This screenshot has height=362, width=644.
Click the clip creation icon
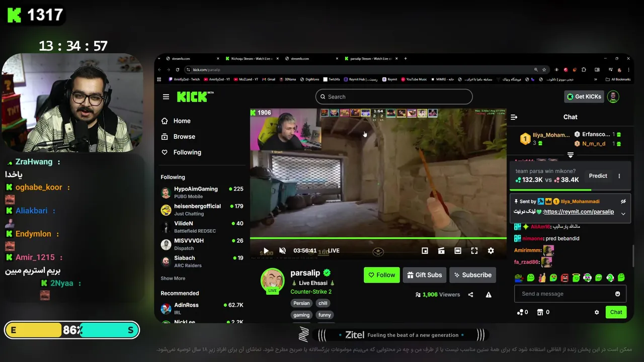[441, 250]
